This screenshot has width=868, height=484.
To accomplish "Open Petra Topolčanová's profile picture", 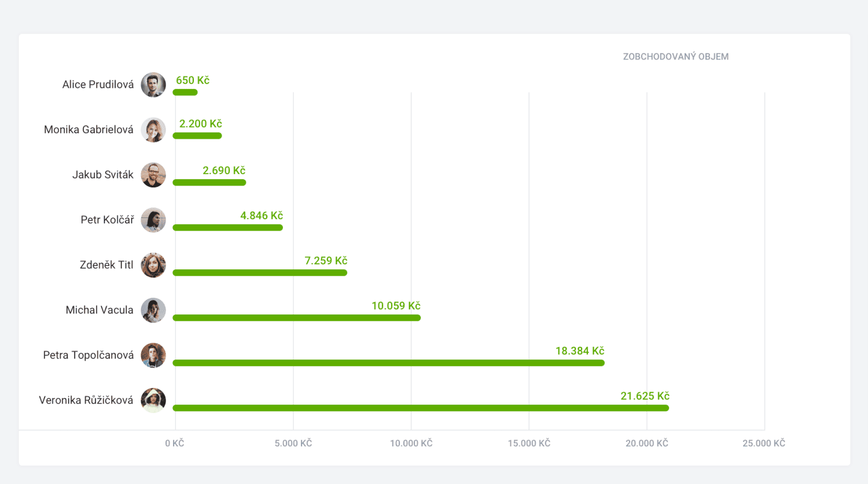I will (x=153, y=356).
